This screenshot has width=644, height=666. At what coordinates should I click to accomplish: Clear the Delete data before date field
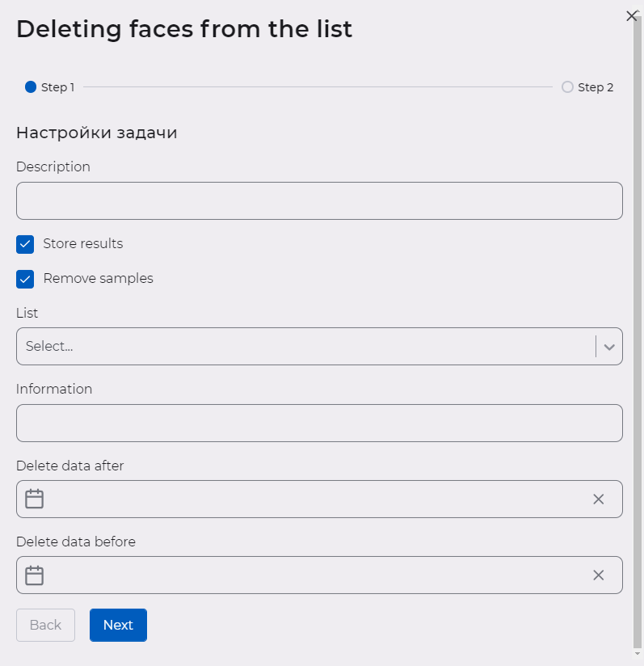pos(599,575)
